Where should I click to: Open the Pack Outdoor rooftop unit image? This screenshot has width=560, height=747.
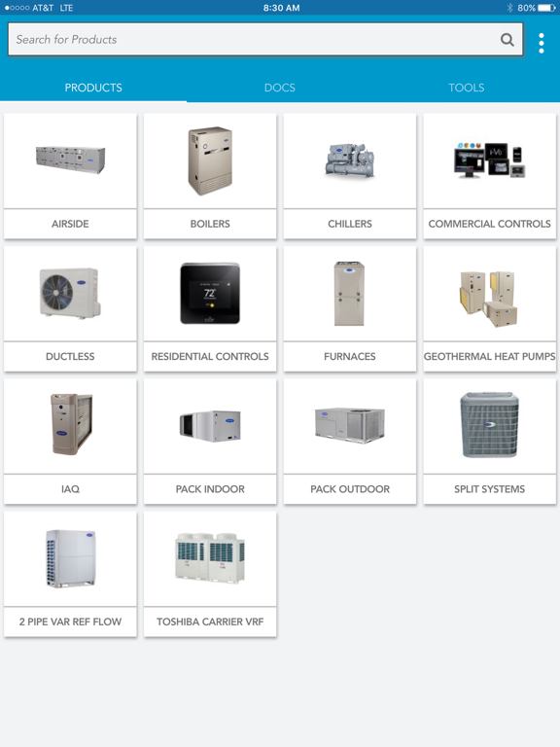coord(350,425)
